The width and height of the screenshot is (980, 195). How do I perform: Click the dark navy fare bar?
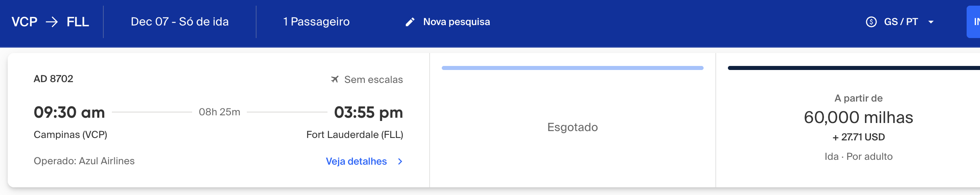[854, 68]
